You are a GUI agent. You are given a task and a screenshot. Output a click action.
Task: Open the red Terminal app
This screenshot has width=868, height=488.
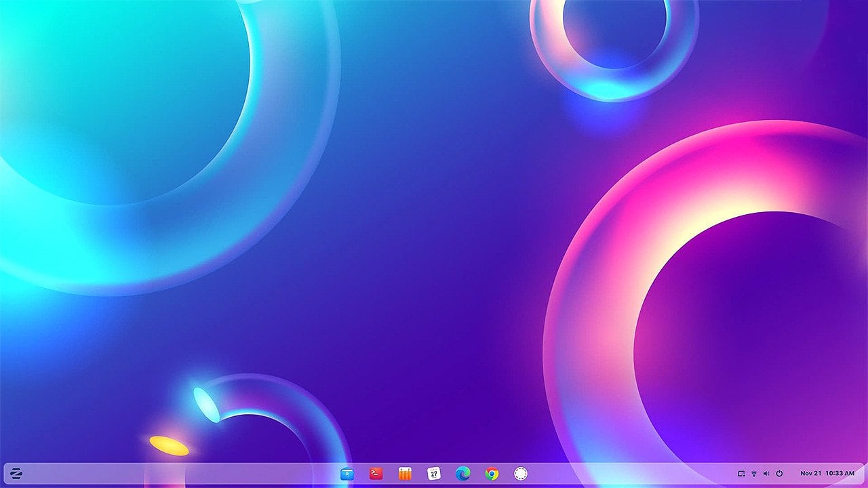click(376, 474)
